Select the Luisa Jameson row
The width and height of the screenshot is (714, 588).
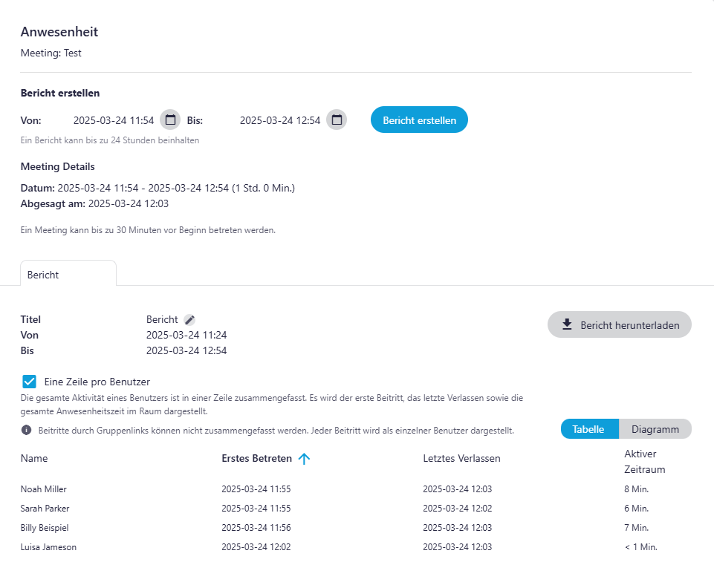tap(48, 547)
